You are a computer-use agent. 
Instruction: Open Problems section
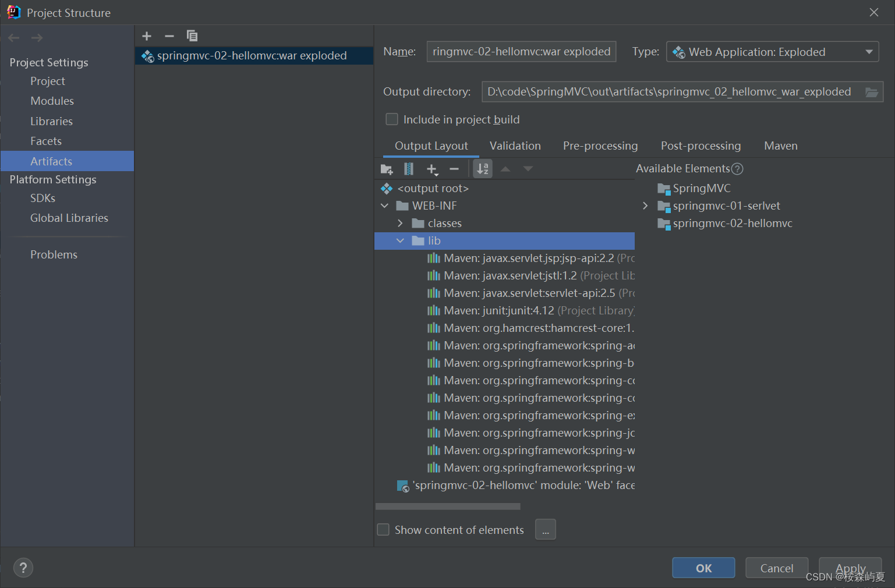[x=54, y=254]
